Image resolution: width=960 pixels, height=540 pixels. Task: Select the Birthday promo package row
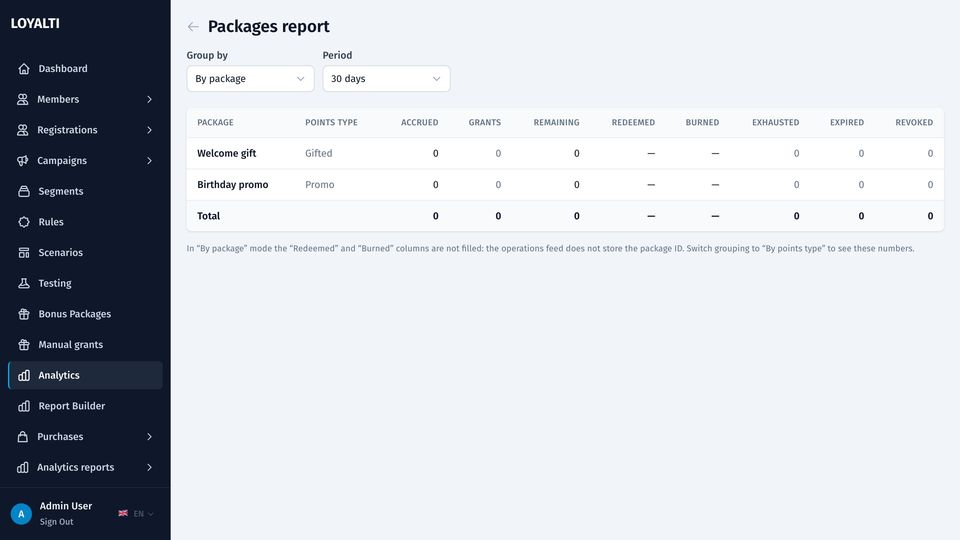tap(565, 184)
